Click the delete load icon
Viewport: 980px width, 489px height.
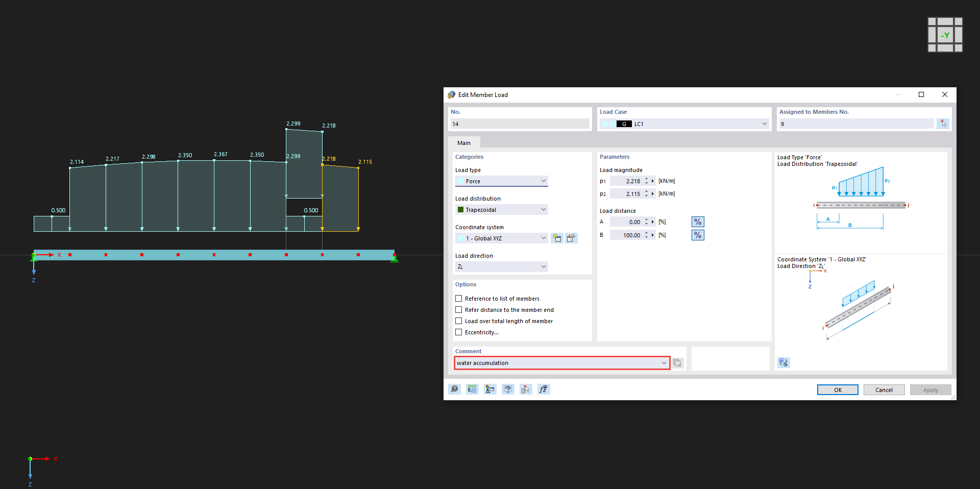[x=525, y=389]
